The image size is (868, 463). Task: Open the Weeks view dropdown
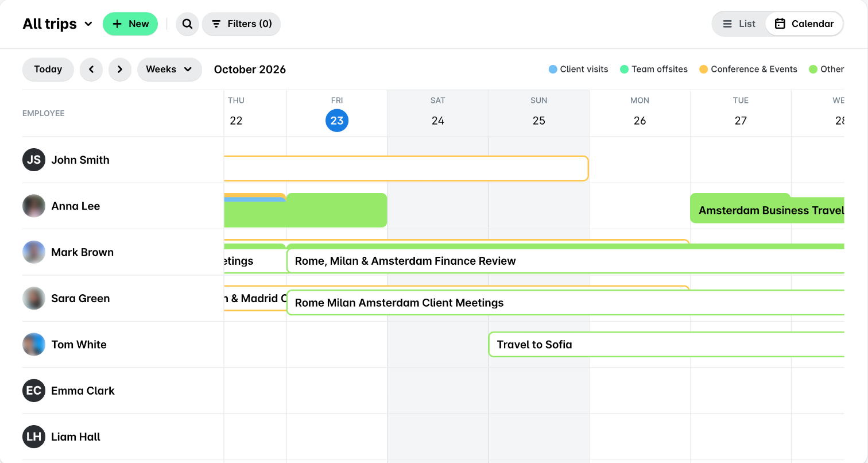coord(169,70)
